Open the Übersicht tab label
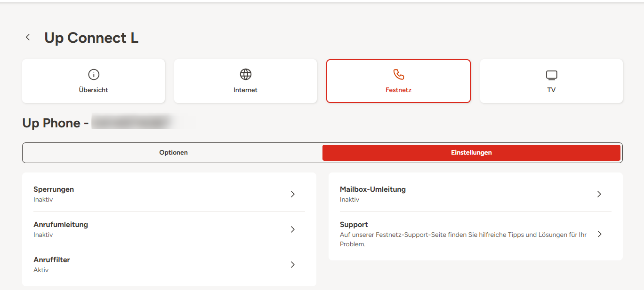Viewport: 644px width, 290px height. [x=94, y=90]
